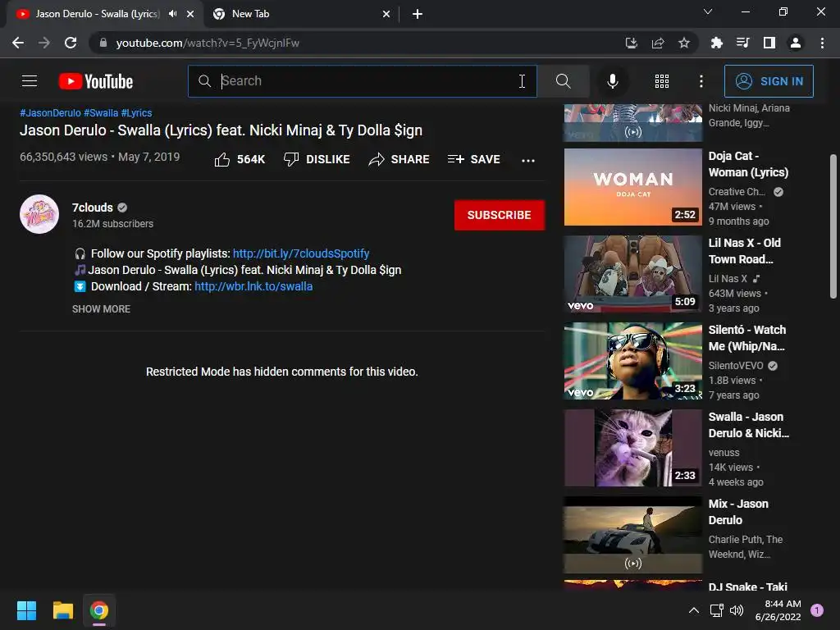The image size is (840, 630).
Task: Open a new browser tab
Action: pos(418,14)
